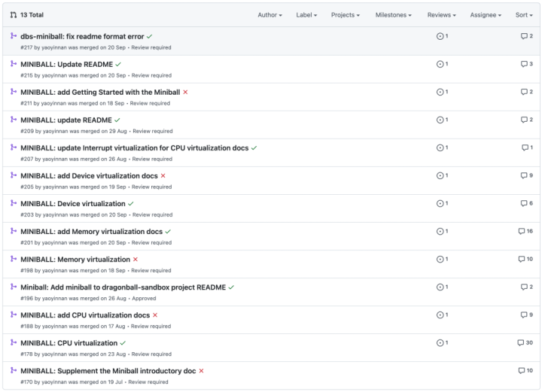Click red X status on Getting Started PR
The width and height of the screenshot is (542, 392).
(185, 92)
